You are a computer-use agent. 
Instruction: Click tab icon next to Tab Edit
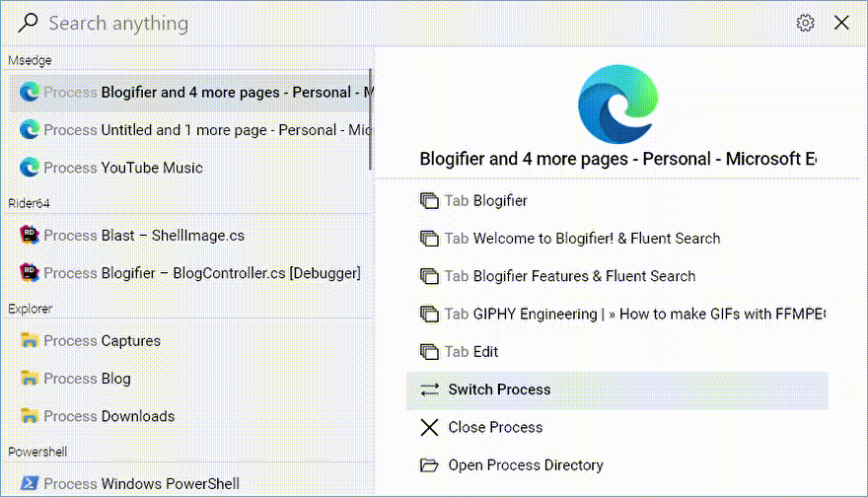(429, 351)
